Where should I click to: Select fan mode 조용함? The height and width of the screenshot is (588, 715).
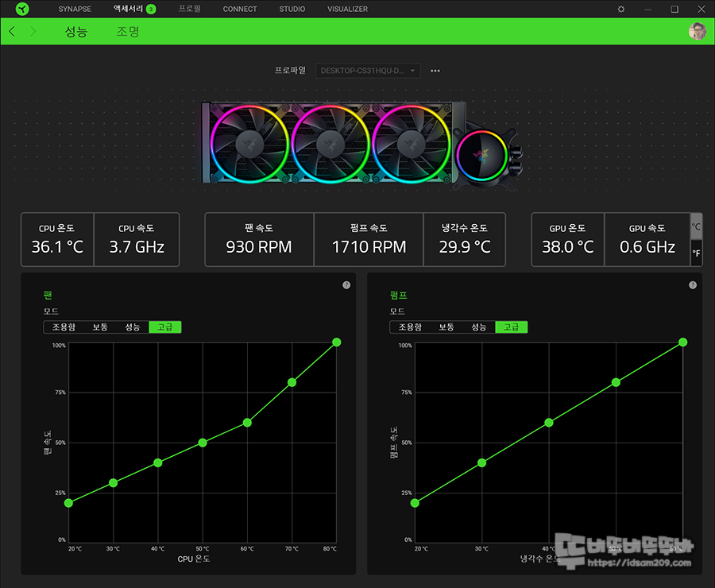[x=64, y=327]
